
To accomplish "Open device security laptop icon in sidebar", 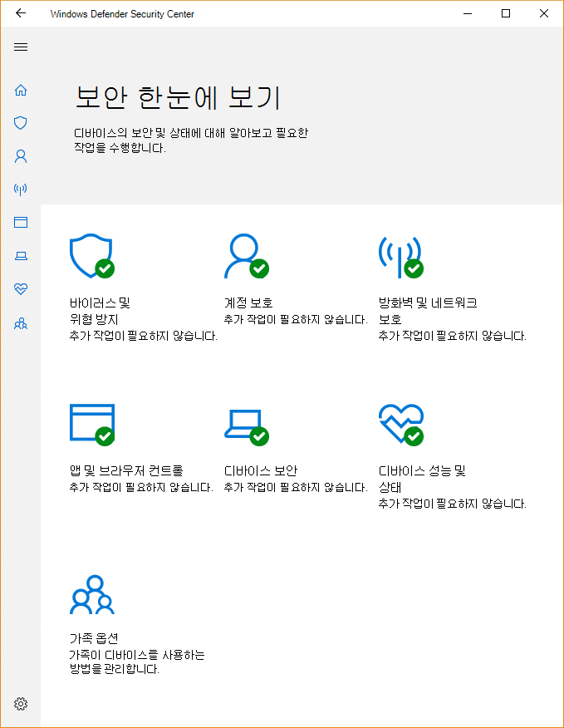I will pyautogui.click(x=21, y=256).
